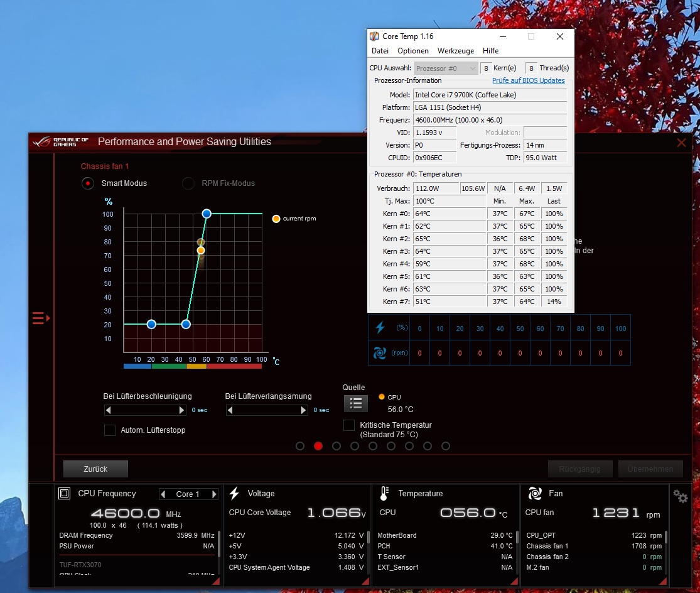The width and height of the screenshot is (700, 593).
Task: Select the RPM Fix-Modus radio button
Action: pos(188,183)
